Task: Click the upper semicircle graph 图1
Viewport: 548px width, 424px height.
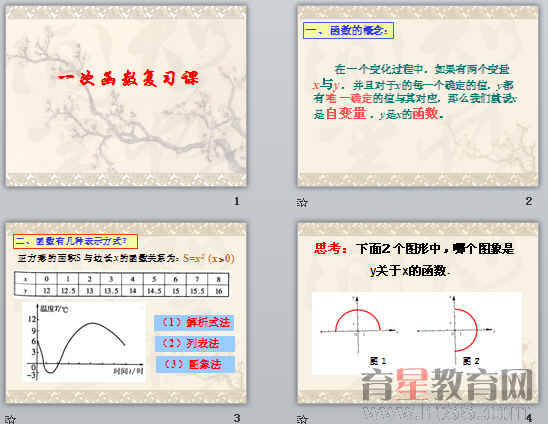Action: tap(359, 325)
